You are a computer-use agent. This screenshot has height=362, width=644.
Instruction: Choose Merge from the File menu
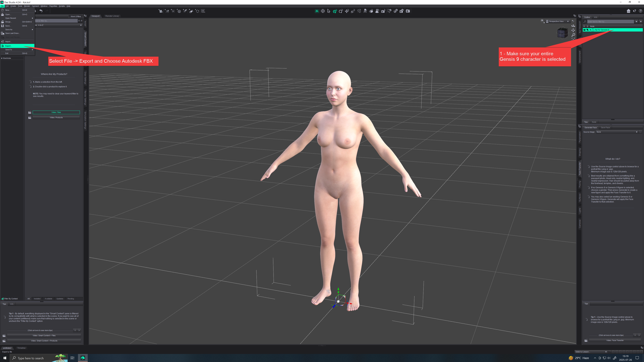[17, 22]
